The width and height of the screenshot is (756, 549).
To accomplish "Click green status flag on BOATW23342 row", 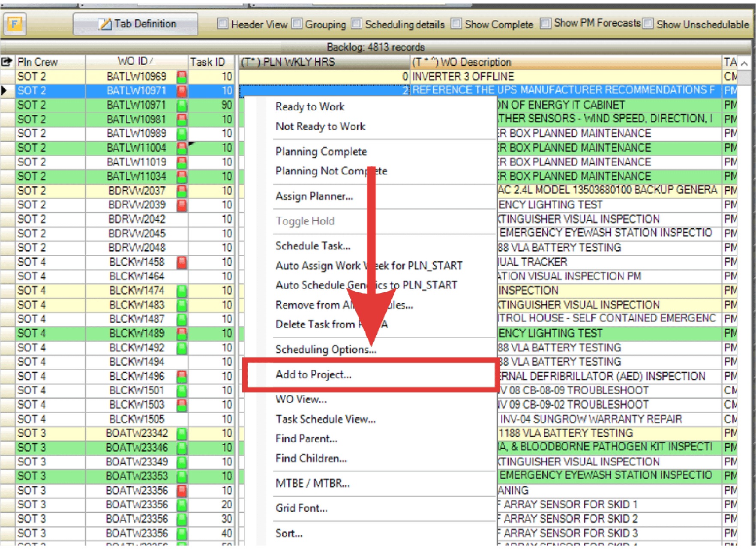I will coord(182,434).
